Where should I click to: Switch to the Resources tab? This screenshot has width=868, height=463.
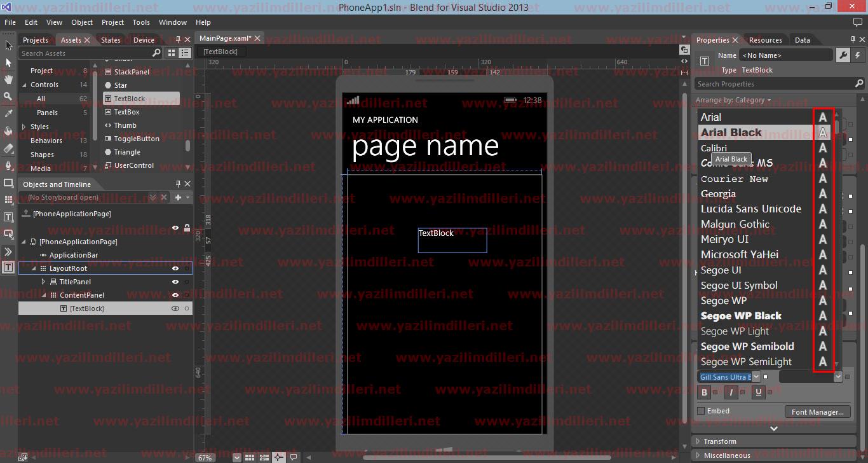pos(766,40)
